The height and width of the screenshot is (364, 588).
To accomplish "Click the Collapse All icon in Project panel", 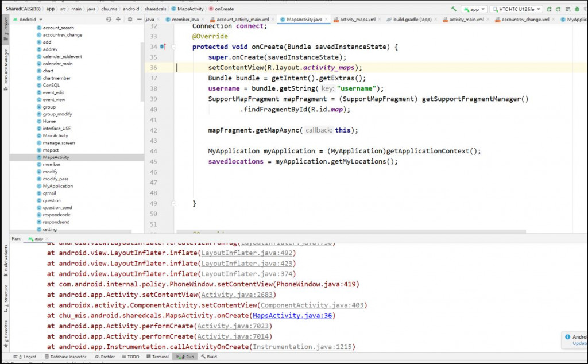I will click(118, 19).
